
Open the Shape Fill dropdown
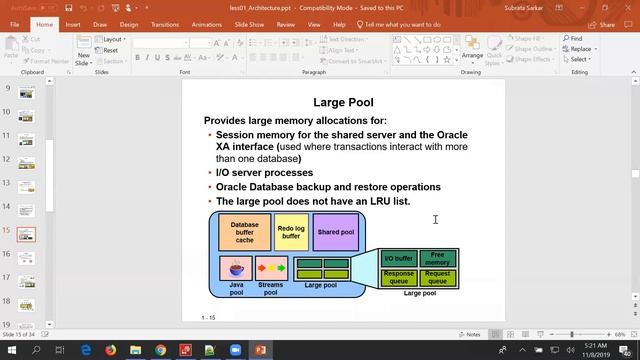(525, 38)
